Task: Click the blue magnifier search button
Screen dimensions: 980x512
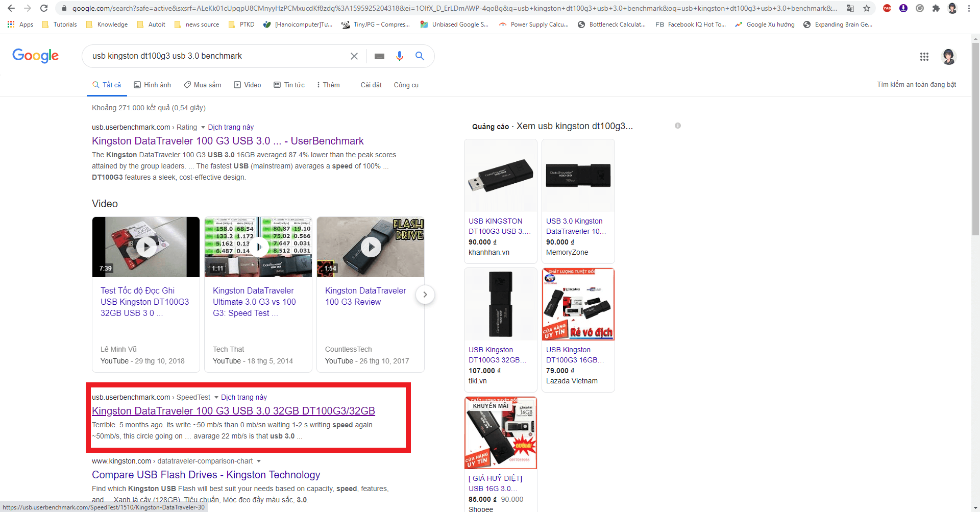Action: coord(420,56)
